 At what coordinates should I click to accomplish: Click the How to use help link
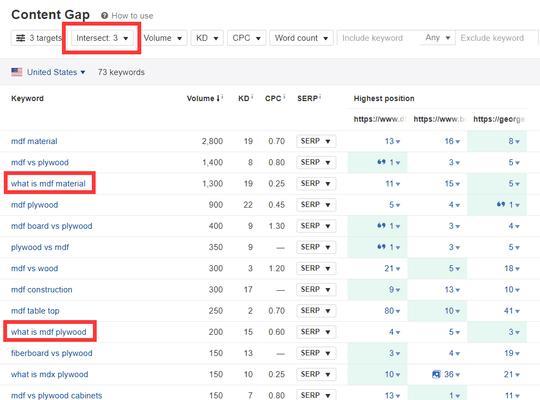[x=132, y=16]
